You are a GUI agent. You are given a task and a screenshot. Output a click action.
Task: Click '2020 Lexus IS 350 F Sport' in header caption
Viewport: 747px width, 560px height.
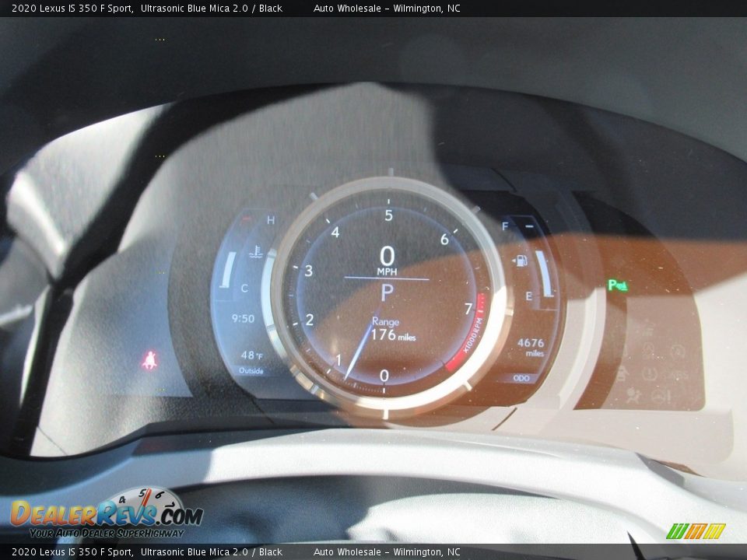[72, 8]
